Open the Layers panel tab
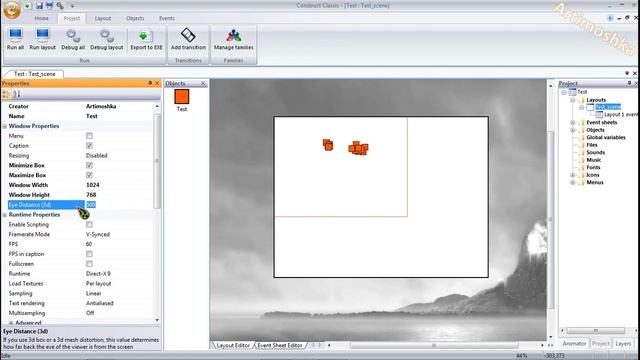Screen dimensions: 640x360 (x=623, y=344)
